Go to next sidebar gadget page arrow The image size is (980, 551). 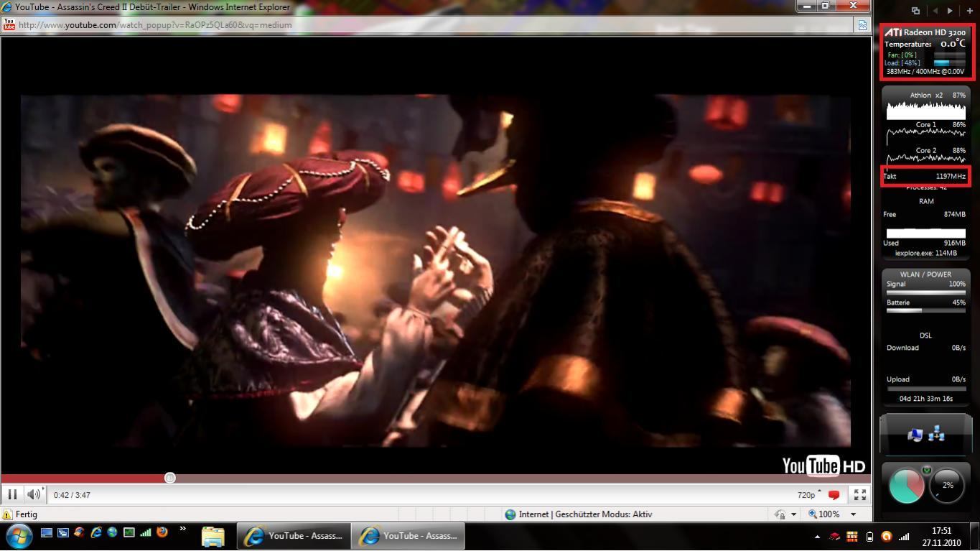pos(950,11)
